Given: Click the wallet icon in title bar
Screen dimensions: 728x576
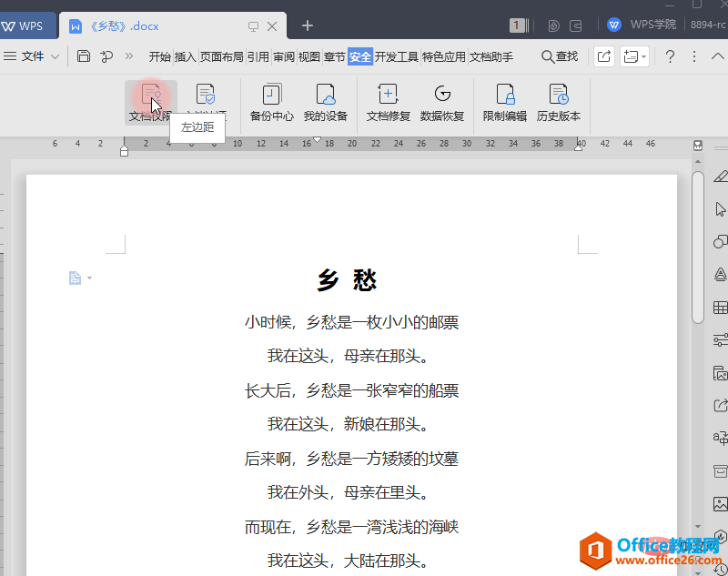Looking at the screenshot, I should click(x=576, y=25).
